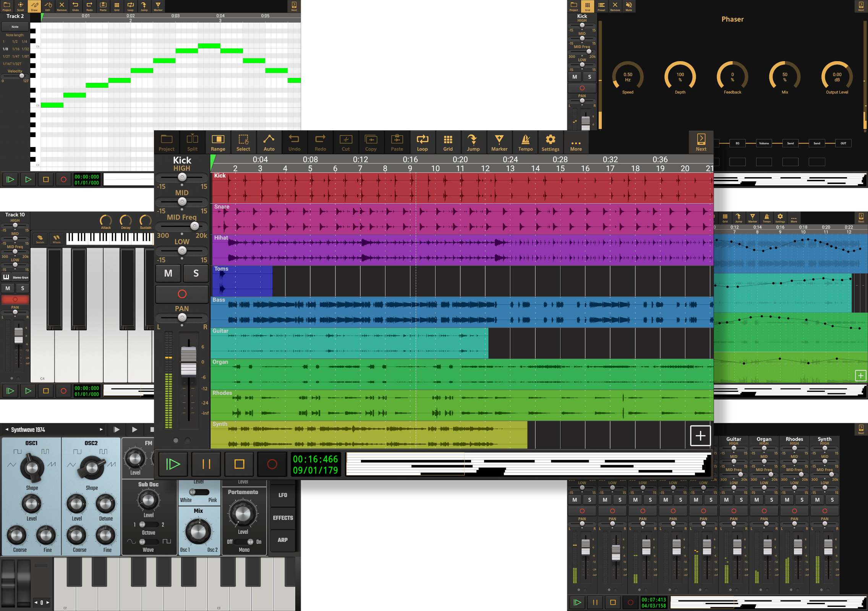Click the Cut tool in the arranger toolbar
The image size is (868, 611).
pos(346,142)
